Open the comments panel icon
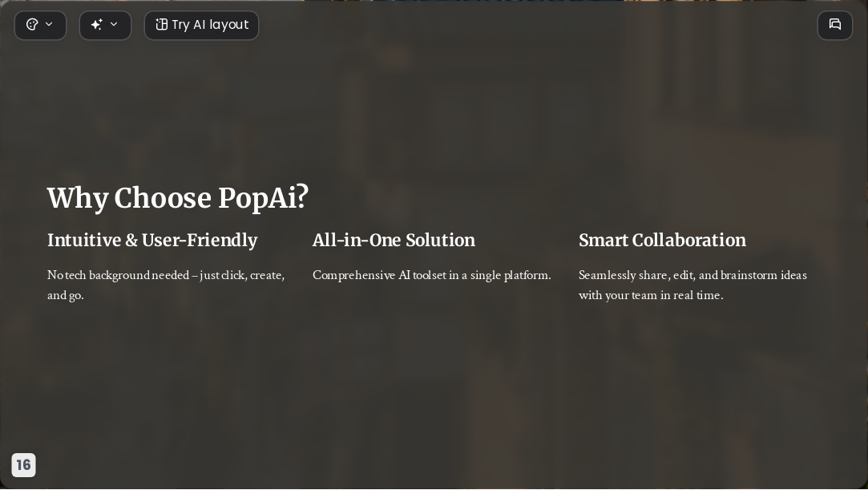Viewport: 868px width, 490px height. (x=835, y=25)
